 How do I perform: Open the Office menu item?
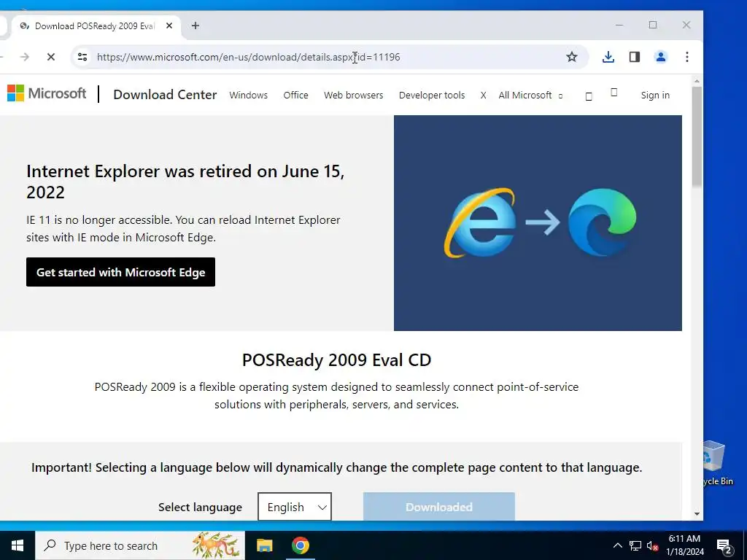[295, 96]
